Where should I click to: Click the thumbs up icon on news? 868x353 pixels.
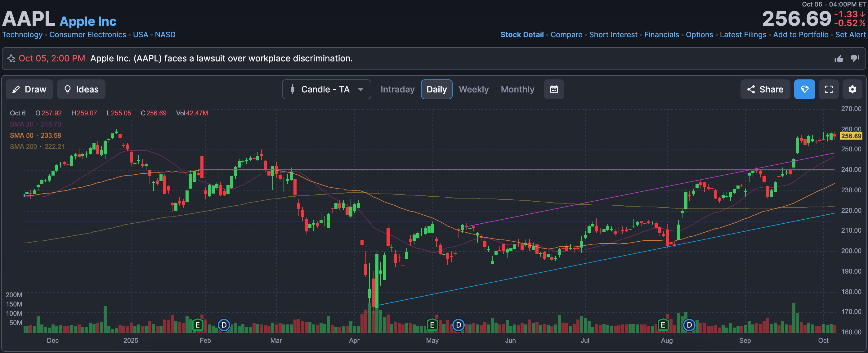[839, 59]
